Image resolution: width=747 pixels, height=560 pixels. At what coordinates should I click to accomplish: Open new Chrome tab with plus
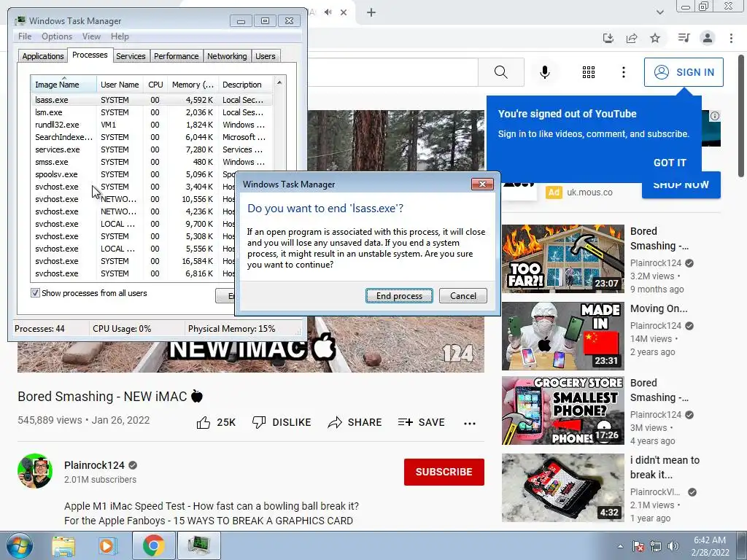point(371,12)
